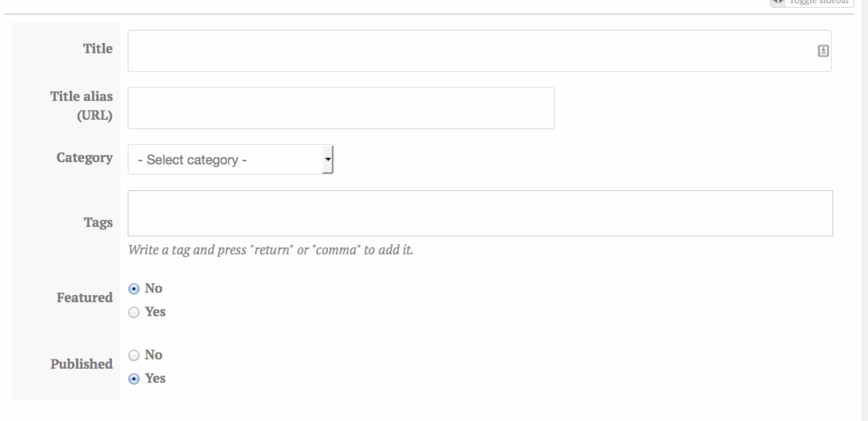Click inside the Title input field
This screenshot has width=868, height=421.
(x=411, y=50)
